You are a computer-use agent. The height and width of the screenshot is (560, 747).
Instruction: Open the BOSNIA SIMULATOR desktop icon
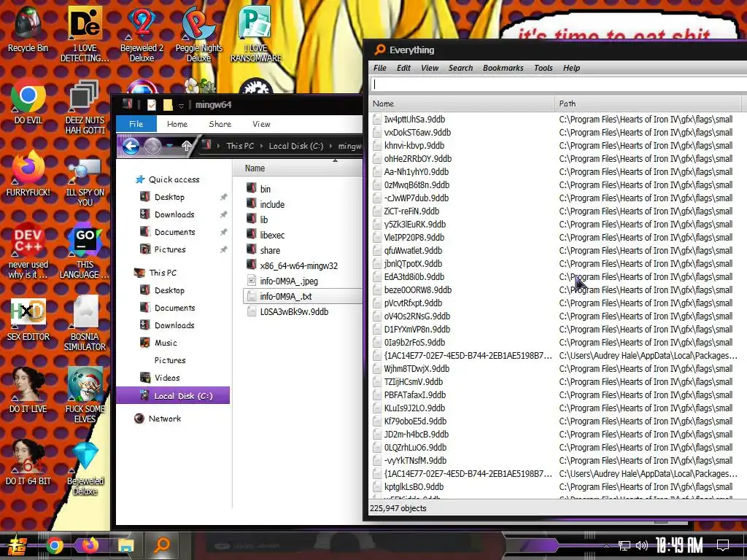coord(85,323)
